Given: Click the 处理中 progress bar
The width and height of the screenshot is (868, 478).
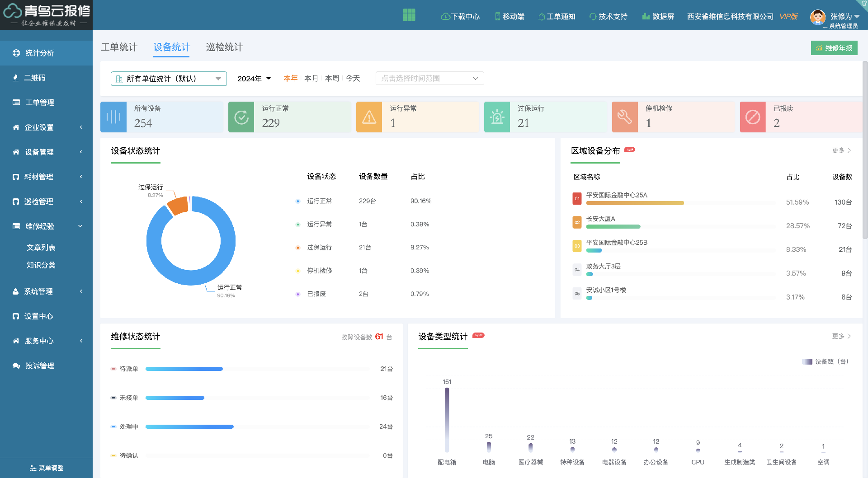Looking at the screenshot, I should 189,426.
